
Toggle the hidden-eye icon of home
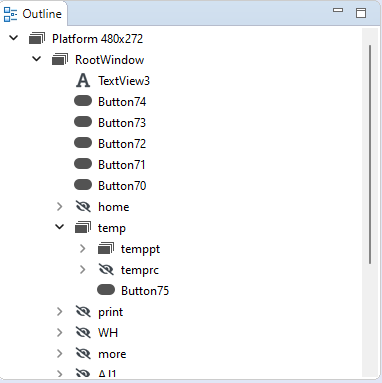83,207
